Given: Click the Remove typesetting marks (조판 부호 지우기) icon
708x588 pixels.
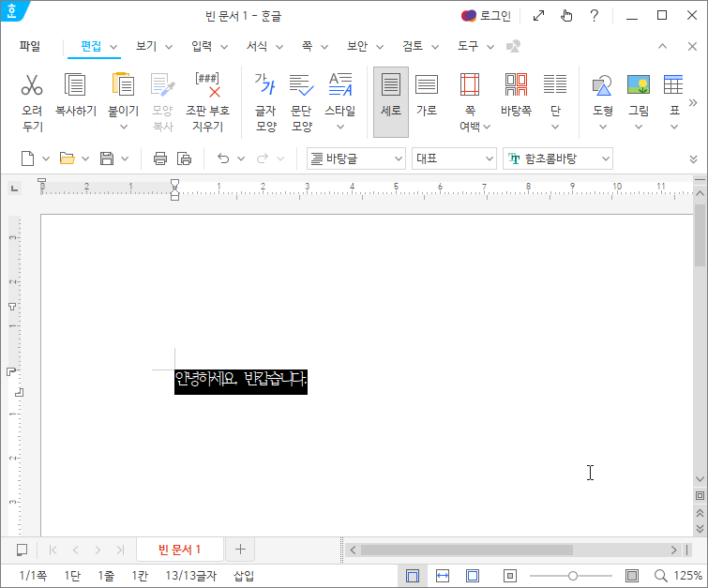Looking at the screenshot, I should click(207, 84).
